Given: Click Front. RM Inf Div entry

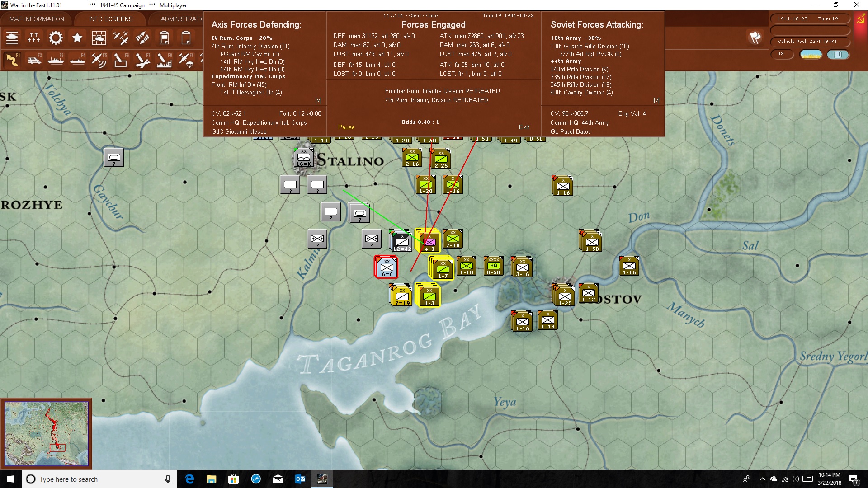Looking at the screenshot, I should (x=239, y=84).
